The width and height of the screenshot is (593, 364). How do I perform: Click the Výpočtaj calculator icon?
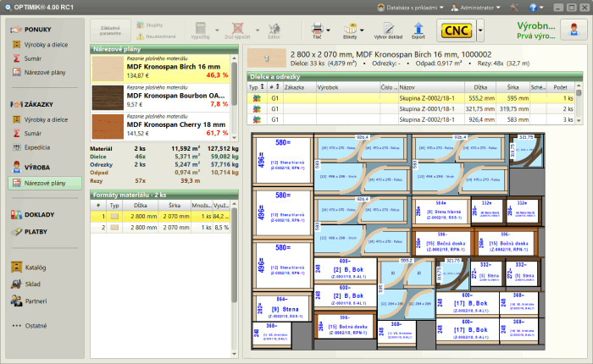[x=201, y=30]
